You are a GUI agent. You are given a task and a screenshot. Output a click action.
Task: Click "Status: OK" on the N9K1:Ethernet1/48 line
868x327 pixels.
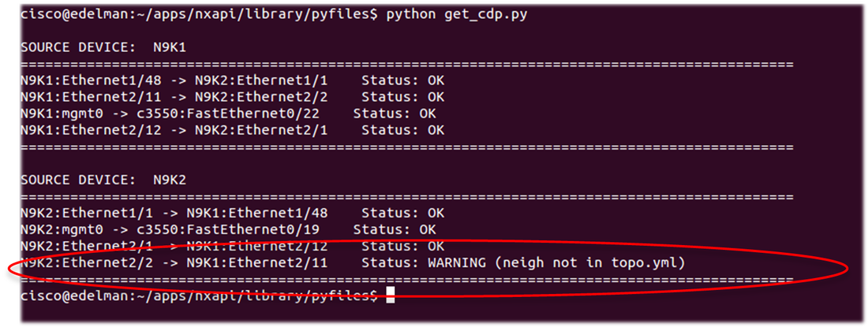(402, 80)
